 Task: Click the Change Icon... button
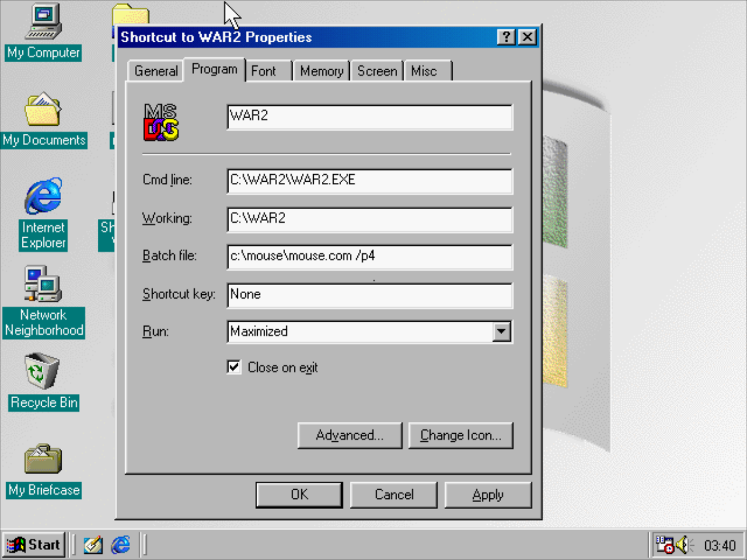461,435
